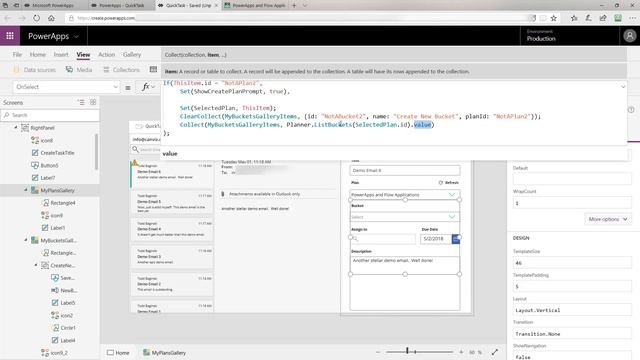
Task: Open the PowerApps title dropdown chevron
Action: click(76, 36)
